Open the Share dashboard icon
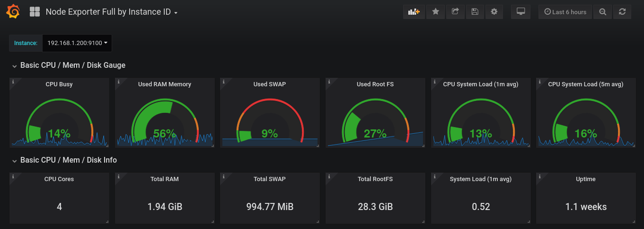The height and width of the screenshot is (229, 644). 455,12
